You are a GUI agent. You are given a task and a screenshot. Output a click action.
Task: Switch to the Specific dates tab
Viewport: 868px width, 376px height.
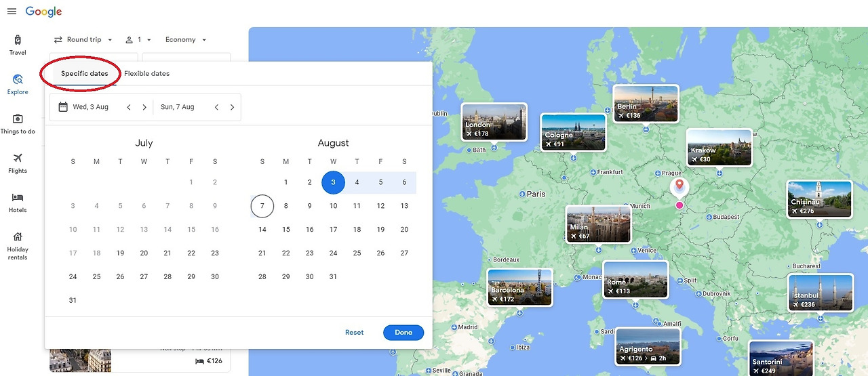point(84,74)
